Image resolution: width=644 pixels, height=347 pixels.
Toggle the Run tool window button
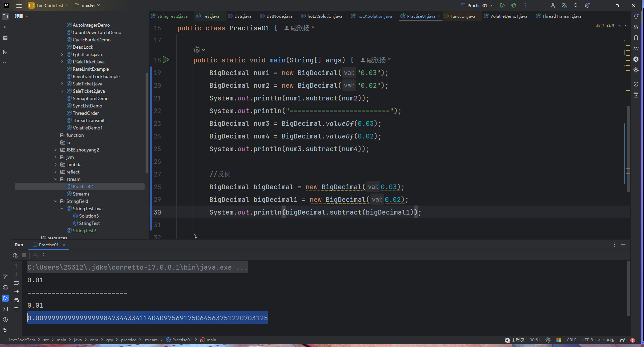click(5, 298)
